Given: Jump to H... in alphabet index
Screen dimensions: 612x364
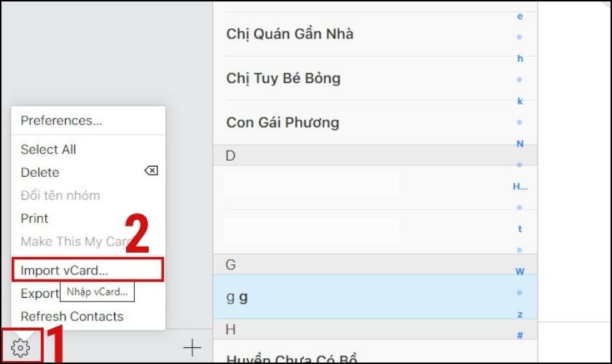Looking at the screenshot, I should (x=520, y=186).
